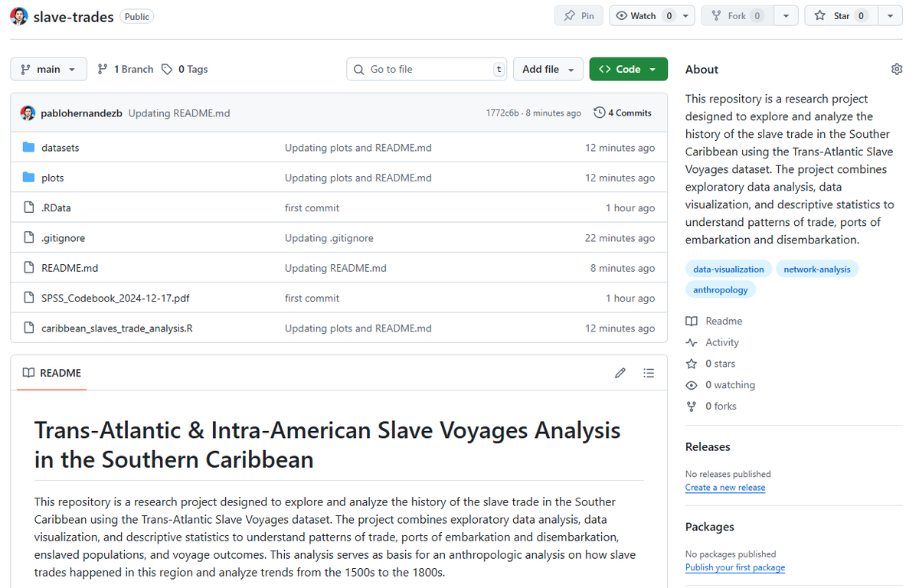Image resolution: width=919 pixels, height=588 pixels.
Task: Star this repository
Action: pos(840,15)
